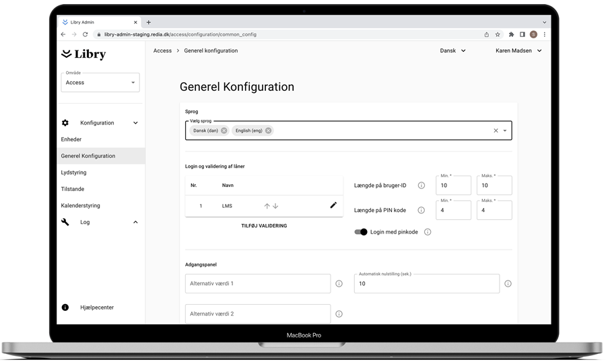Show info for Længde på PIN kode
Image resolution: width=606 pixels, height=364 pixels.
coord(422,211)
